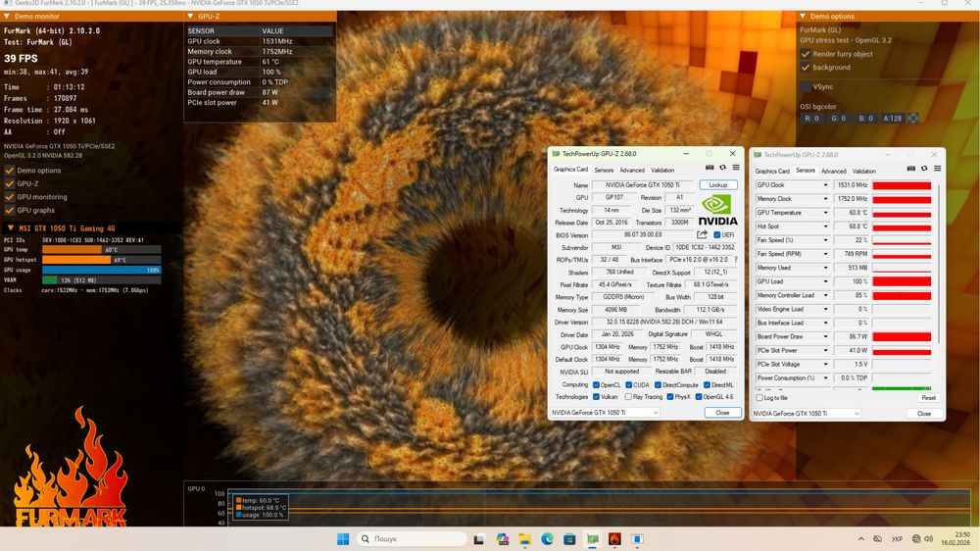Click OSI bgcolor picker icon beside A:128

913,119
